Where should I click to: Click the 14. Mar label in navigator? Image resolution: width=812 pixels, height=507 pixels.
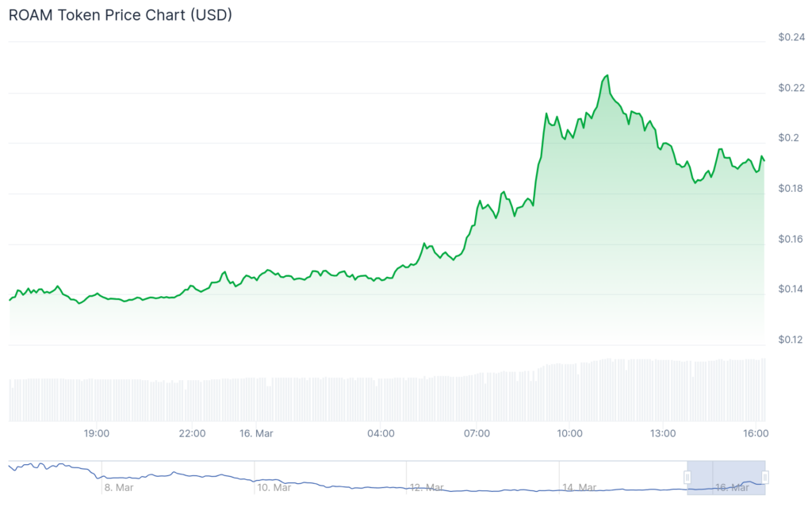tap(579, 487)
